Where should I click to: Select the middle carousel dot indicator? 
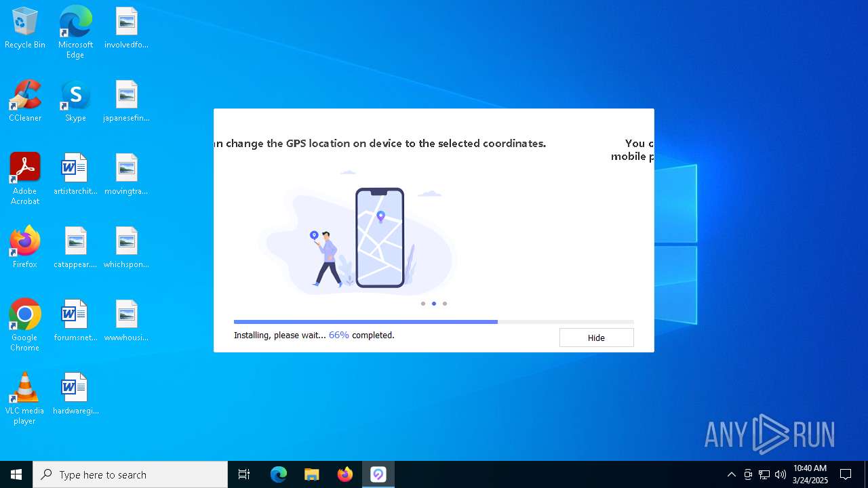[434, 304]
